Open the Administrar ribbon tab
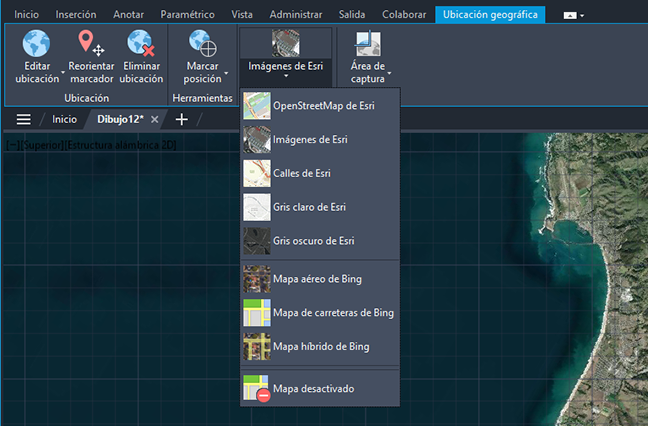This screenshot has width=648, height=426. [x=295, y=14]
